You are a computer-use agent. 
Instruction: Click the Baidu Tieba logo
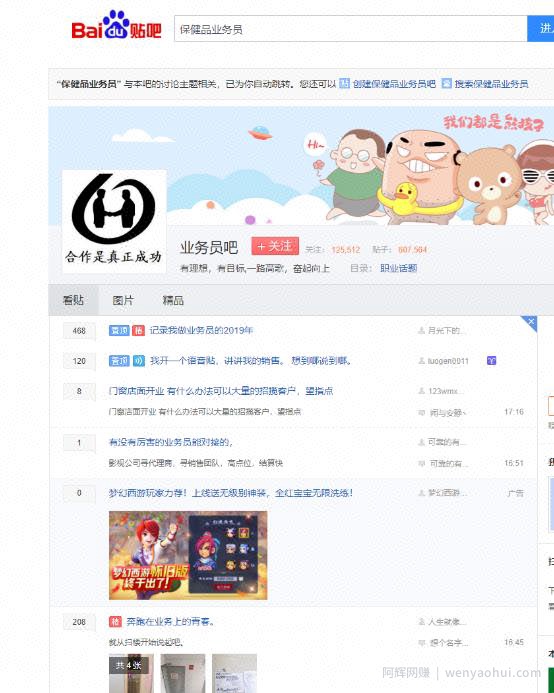(116, 26)
